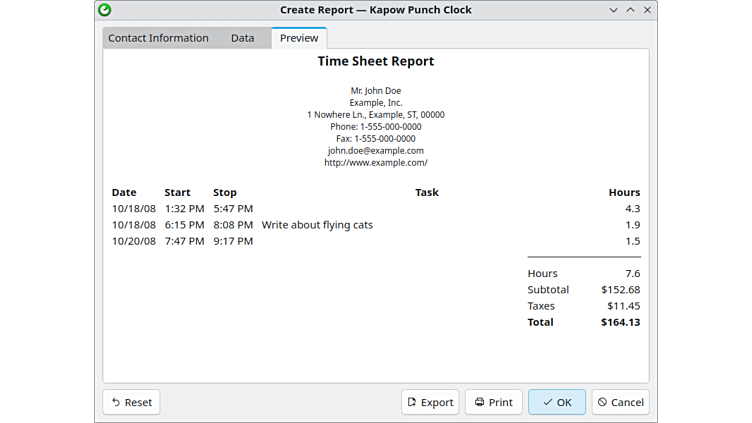Switch to the Contact Information tab
The image size is (752, 423).
(158, 38)
